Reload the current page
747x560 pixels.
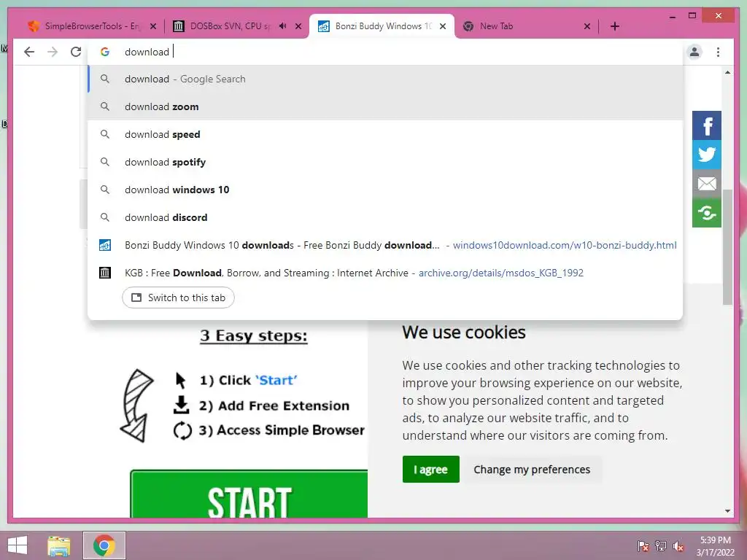point(76,52)
